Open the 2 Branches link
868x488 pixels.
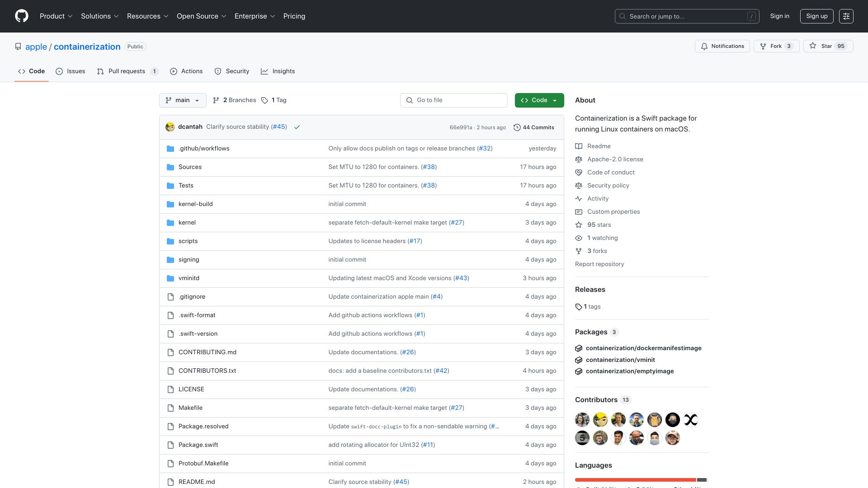click(x=235, y=100)
